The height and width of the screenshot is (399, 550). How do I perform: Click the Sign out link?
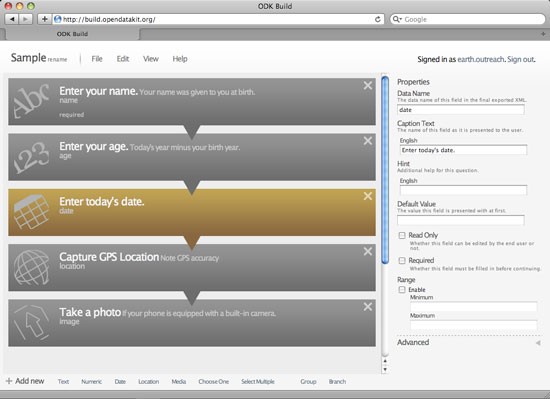tap(521, 59)
